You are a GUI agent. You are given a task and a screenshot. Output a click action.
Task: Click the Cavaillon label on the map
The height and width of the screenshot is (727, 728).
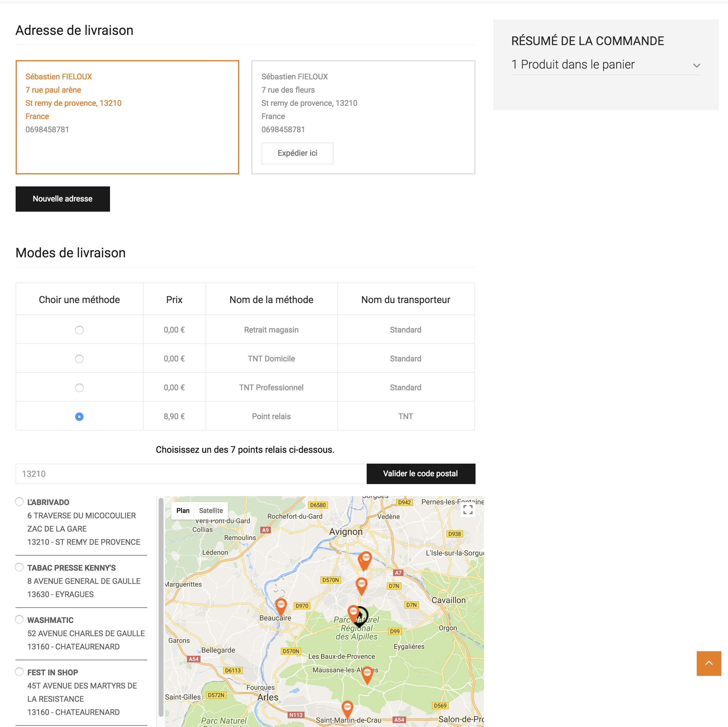(448, 600)
